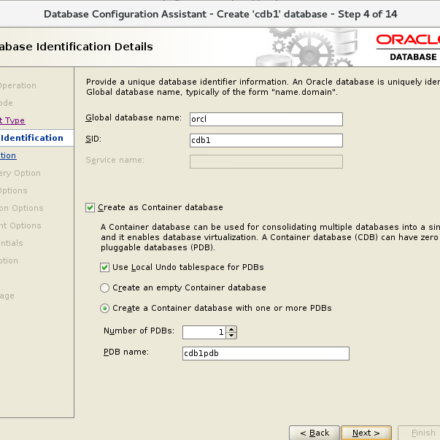Screen dimensions: 440x440
Task: Go Back to previous step
Action: click(314, 433)
